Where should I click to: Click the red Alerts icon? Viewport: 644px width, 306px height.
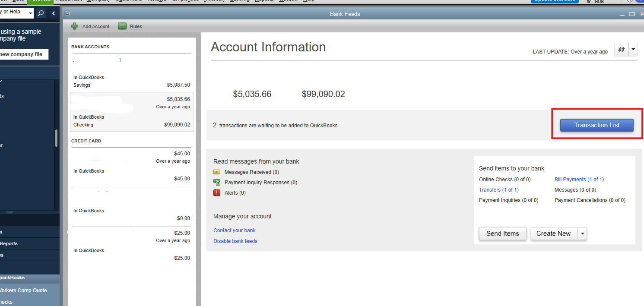tap(217, 193)
